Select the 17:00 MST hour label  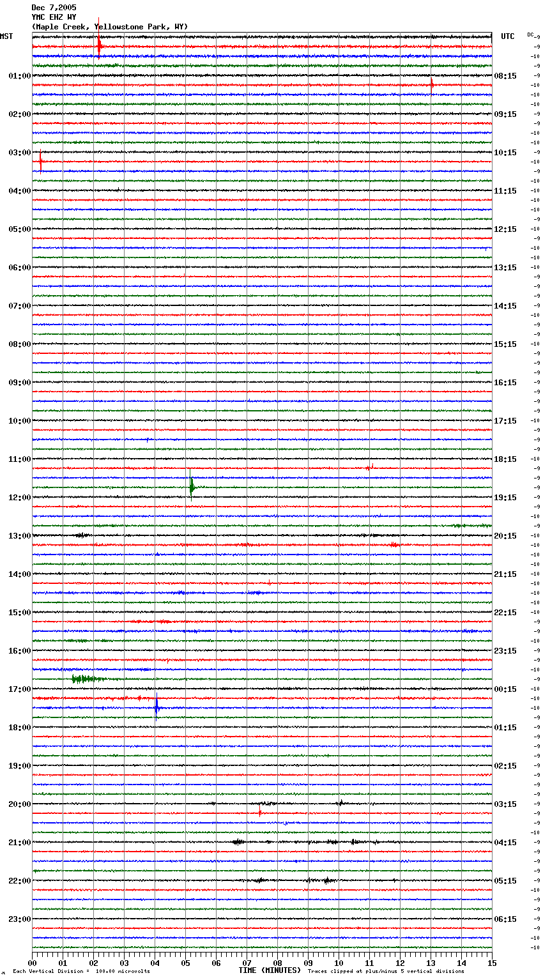pos(20,689)
